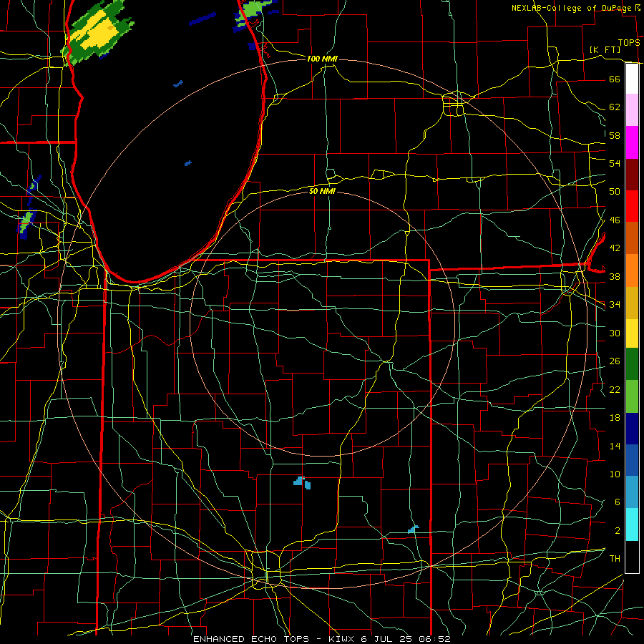Click the "30" legend value
644x644 pixels.
pyautogui.click(x=615, y=333)
